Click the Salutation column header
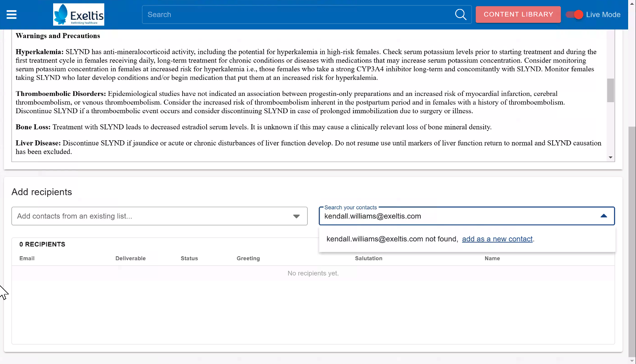636x364 pixels. click(x=369, y=258)
